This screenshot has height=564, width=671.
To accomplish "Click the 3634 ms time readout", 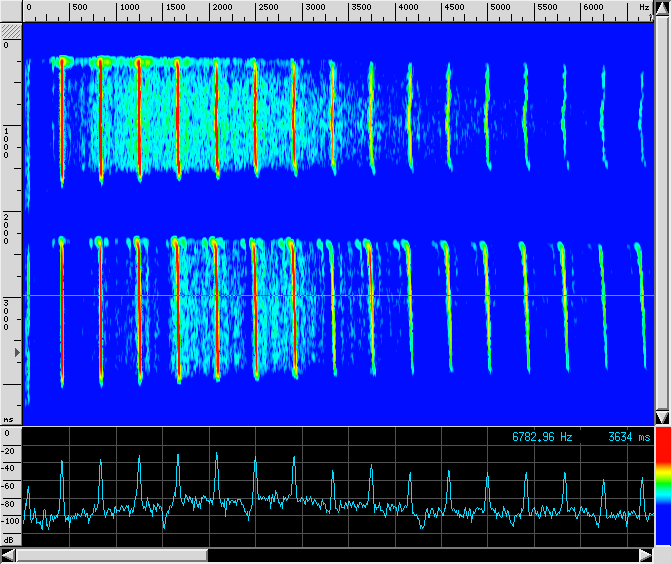I will [x=628, y=437].
